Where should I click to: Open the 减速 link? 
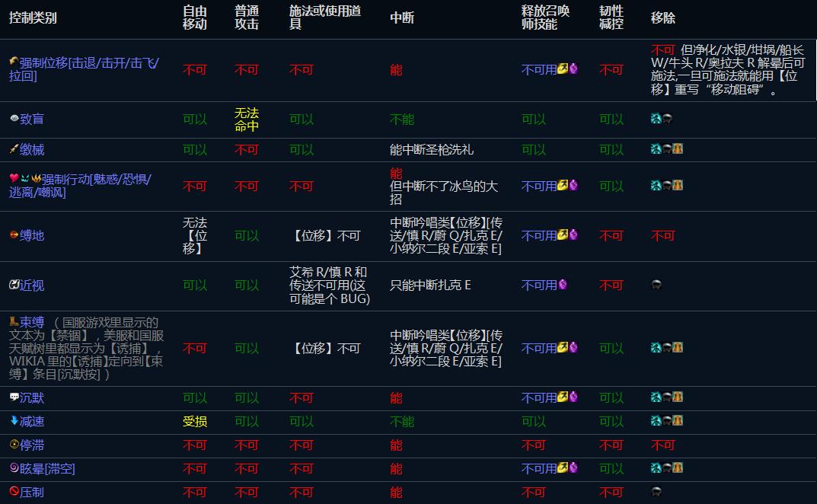pos(32,422)
